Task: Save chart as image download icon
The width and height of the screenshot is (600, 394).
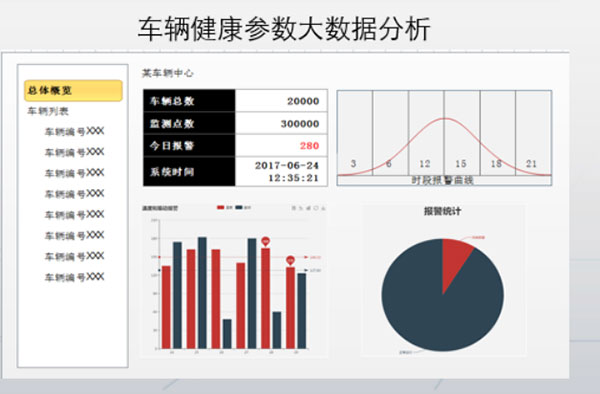Action: 323,208
